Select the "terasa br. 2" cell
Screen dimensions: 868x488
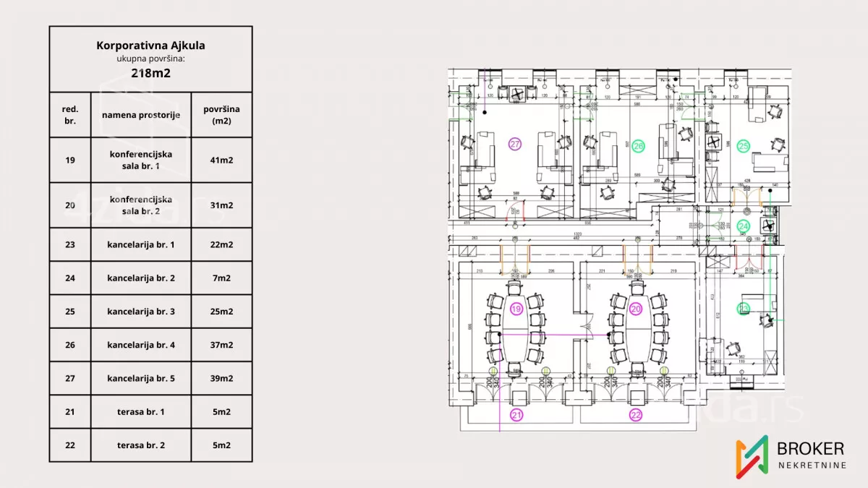pyautogui.click(x=141, y=445)
